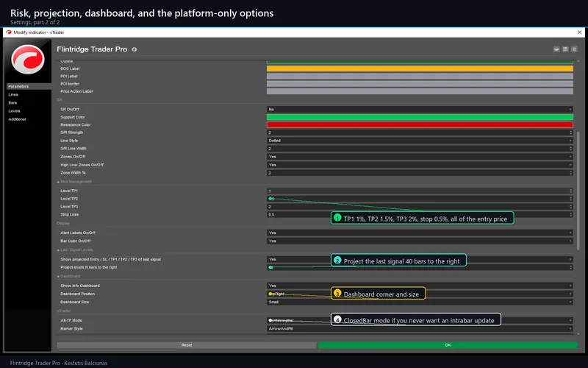The width and height of the screenshot is (588, 368).
Task: Click the info icon beside Flintridge Trader Pro
Action: (x=135, y=49)
